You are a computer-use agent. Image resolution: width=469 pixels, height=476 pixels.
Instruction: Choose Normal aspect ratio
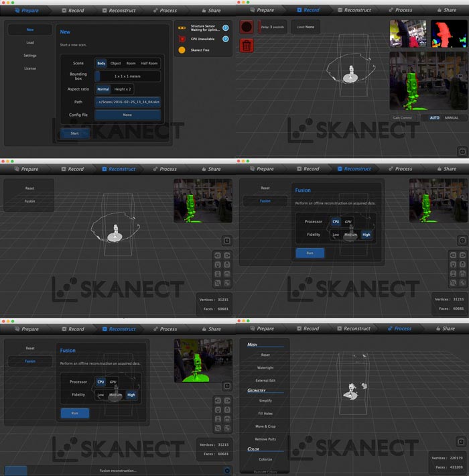click(103, 89)
